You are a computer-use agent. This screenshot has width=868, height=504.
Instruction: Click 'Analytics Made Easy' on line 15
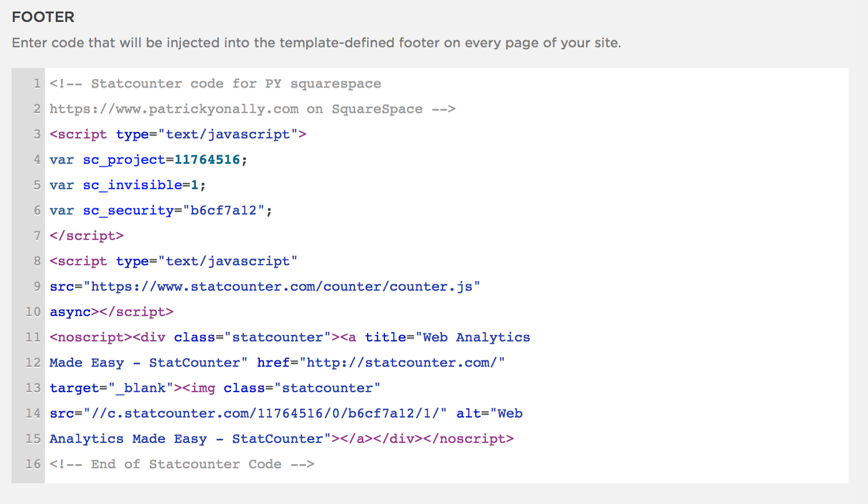pyautogui.click(x=128, y=439)
